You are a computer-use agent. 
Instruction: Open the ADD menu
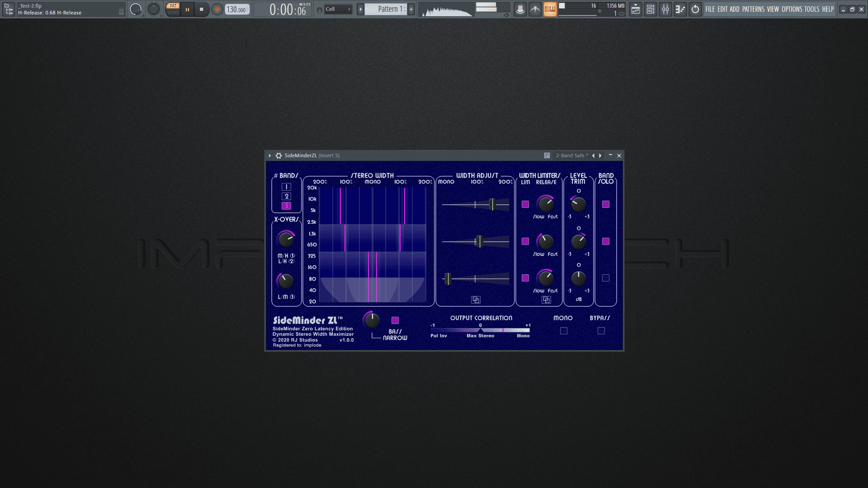(735, 9)
